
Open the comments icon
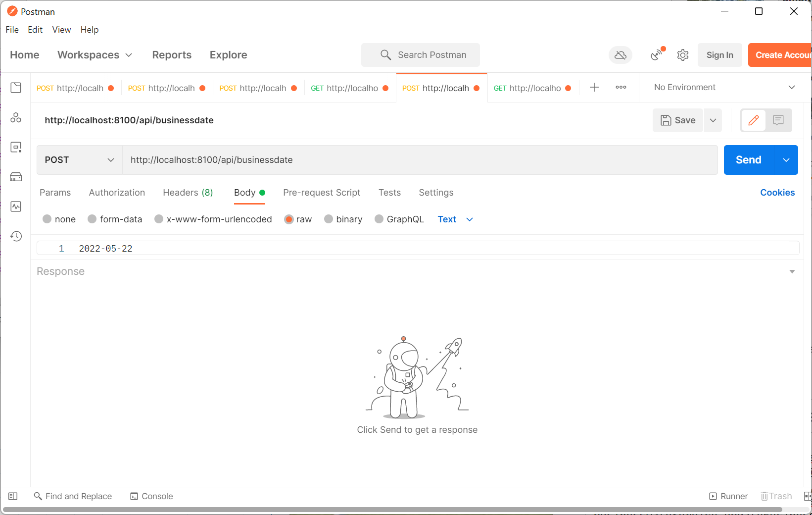click(778, 120)
